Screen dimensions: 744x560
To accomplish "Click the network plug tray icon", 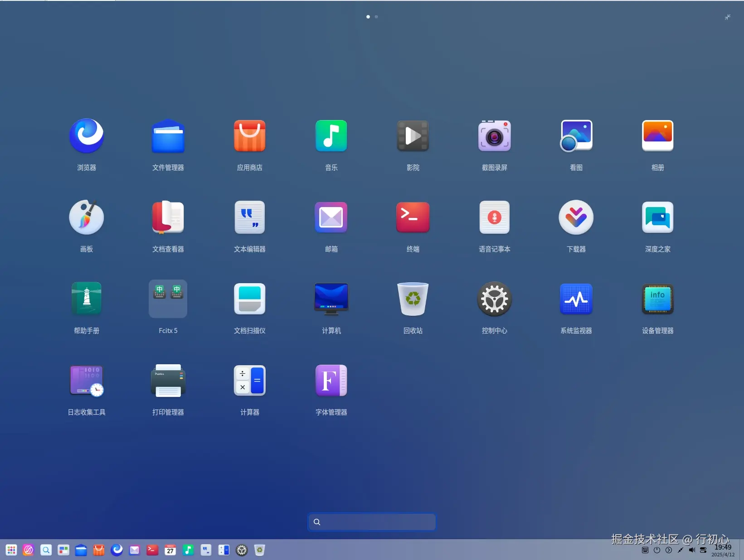I will click(680, 550).
